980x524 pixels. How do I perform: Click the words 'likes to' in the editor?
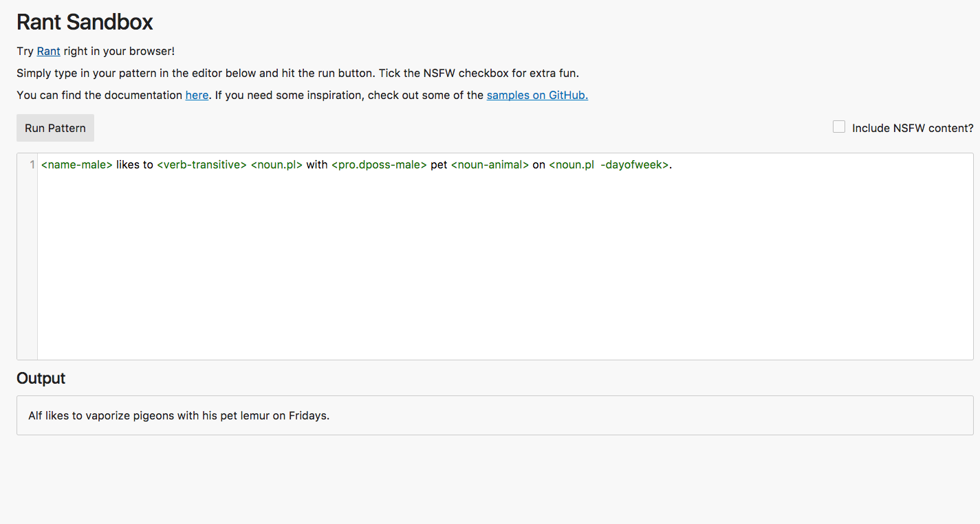135,165
